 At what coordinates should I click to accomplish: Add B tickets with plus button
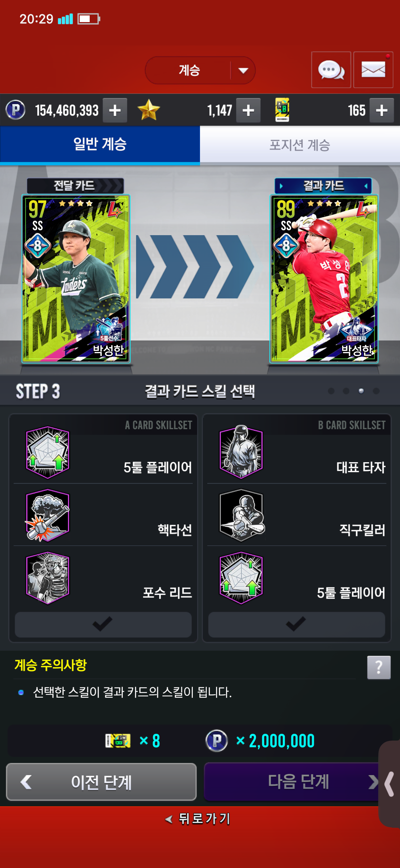point(382,110)
